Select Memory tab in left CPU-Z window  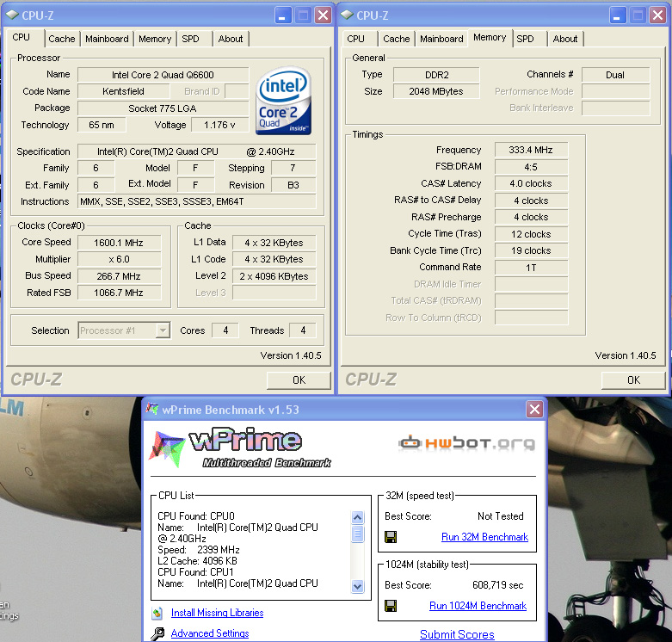[155, 39]
